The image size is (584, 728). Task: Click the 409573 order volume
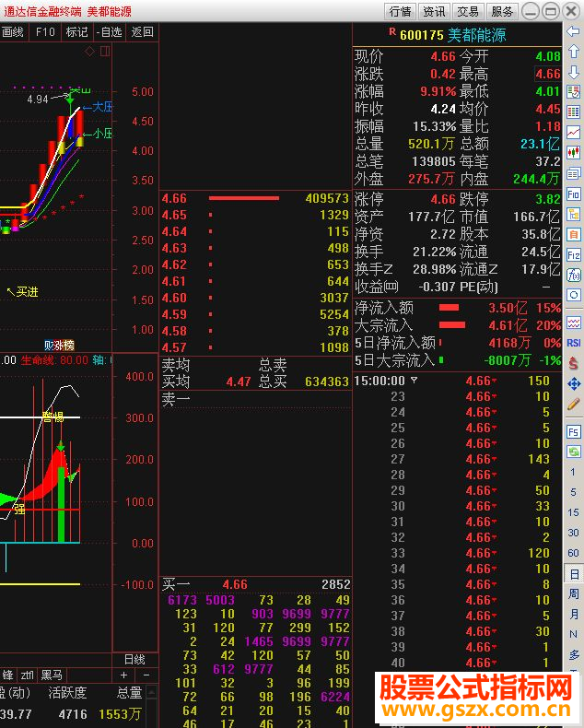(x=327, y=198)
